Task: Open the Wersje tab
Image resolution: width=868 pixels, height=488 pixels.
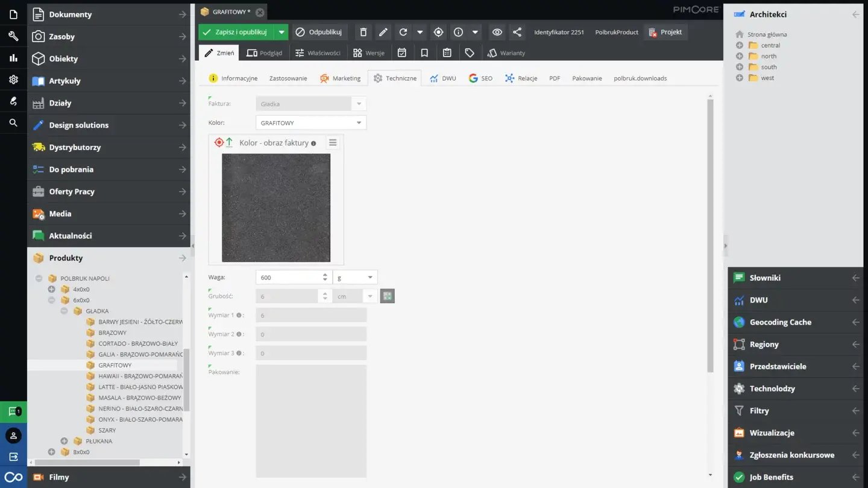Action: (x=368, y=53)
